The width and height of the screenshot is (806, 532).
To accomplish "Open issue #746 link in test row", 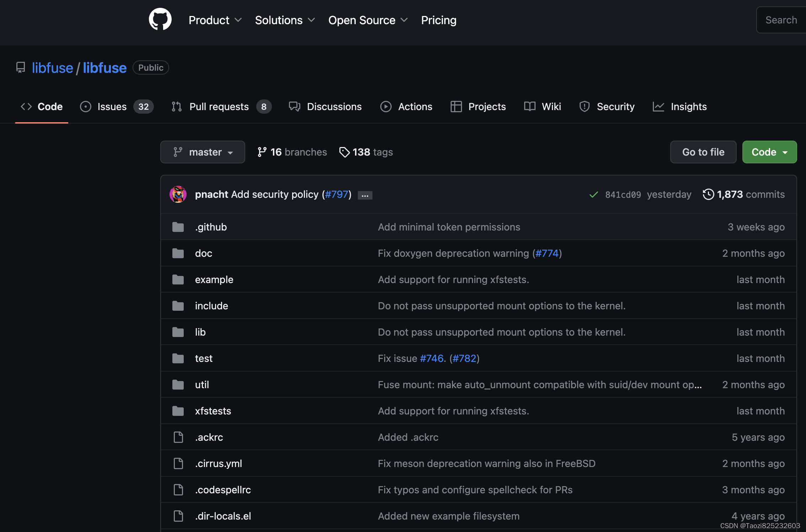I will pos(432,358).
